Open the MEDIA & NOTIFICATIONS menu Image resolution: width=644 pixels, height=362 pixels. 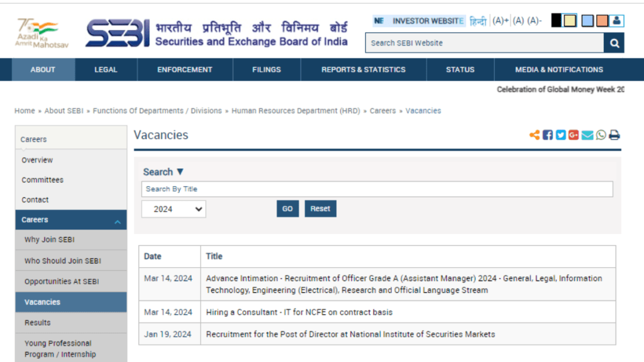559,70
